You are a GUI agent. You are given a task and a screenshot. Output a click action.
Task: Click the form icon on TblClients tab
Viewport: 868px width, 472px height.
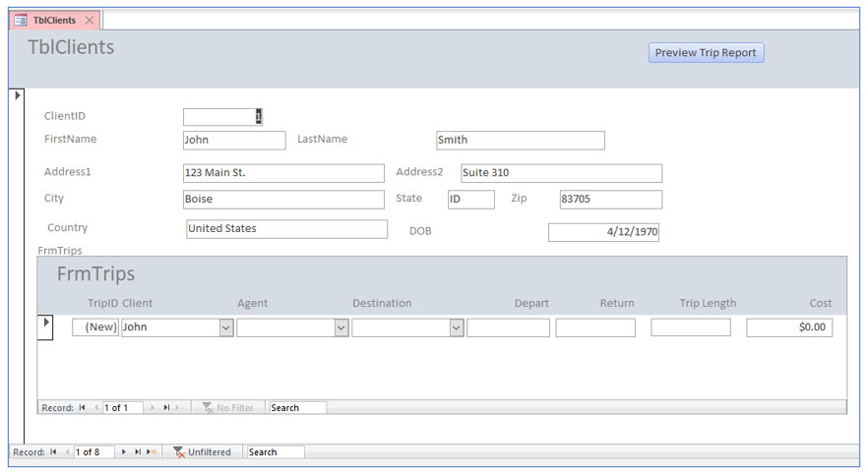point(21,21)
